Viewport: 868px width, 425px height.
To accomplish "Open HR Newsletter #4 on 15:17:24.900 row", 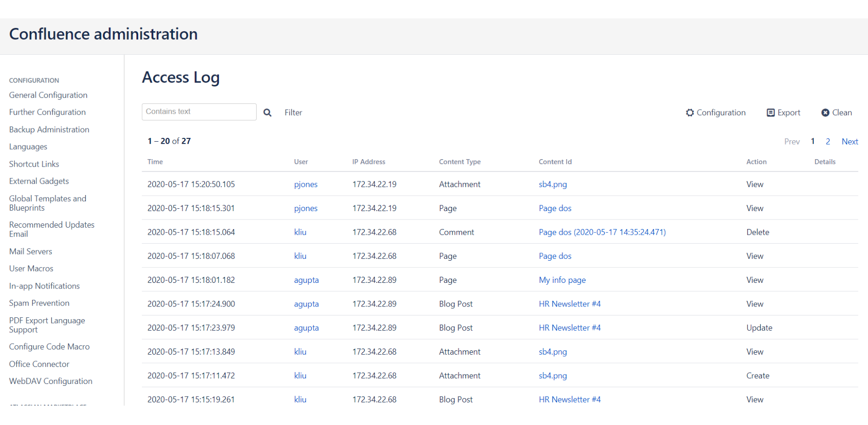I will (569, 304).
